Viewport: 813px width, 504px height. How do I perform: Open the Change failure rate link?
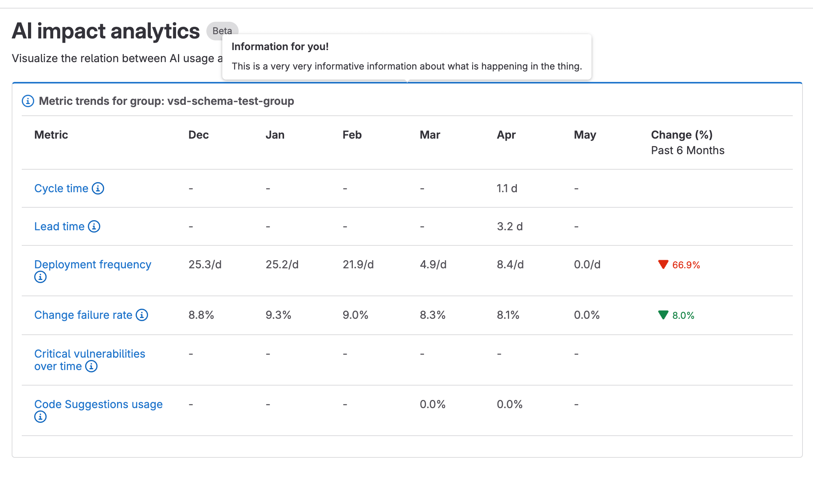coord(83,315)
